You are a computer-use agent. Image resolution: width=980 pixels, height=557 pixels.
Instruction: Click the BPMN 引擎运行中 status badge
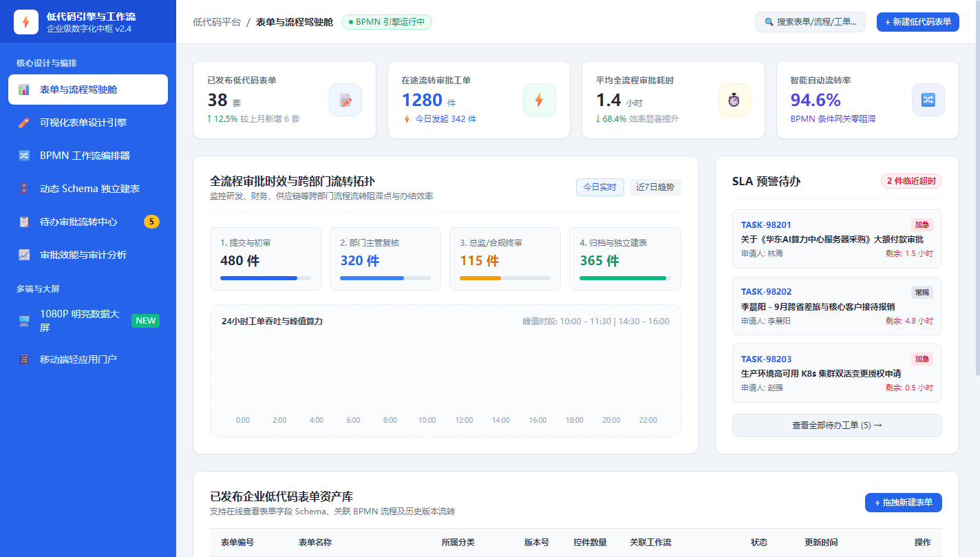pyautogui.click(x=387, y=22)
